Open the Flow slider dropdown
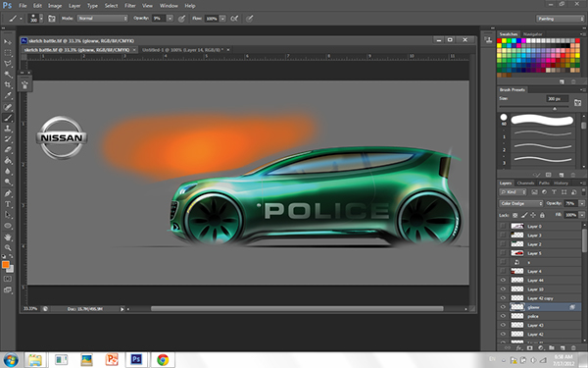This screenshot has height=368, width=588. click(222, 18)
